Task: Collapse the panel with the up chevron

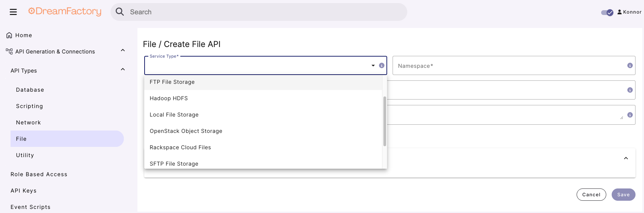Action: [626, 158]
